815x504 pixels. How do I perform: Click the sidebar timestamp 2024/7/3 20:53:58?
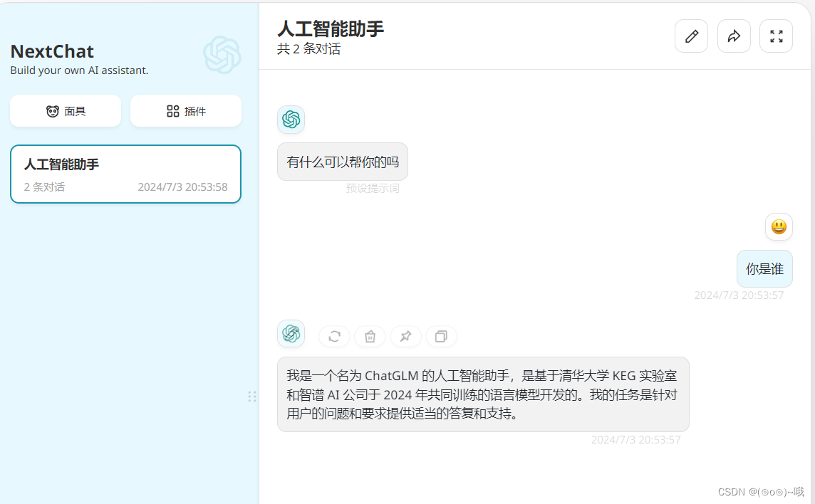[x=182, y=187]
